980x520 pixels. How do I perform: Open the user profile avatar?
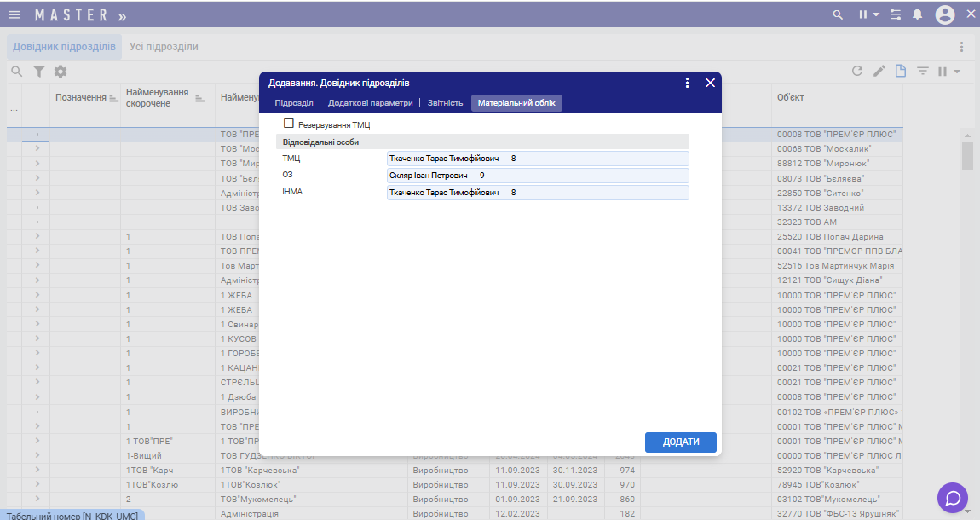tap(944, 14)
